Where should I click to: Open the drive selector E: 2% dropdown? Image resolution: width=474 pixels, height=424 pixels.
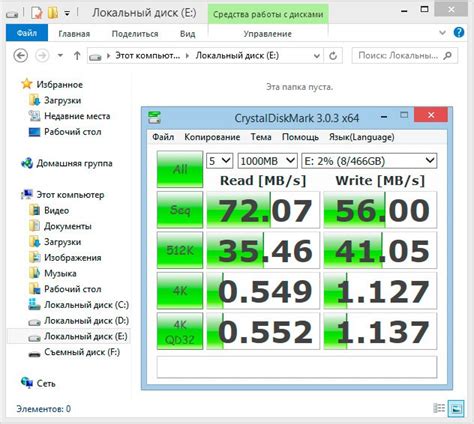369,161
